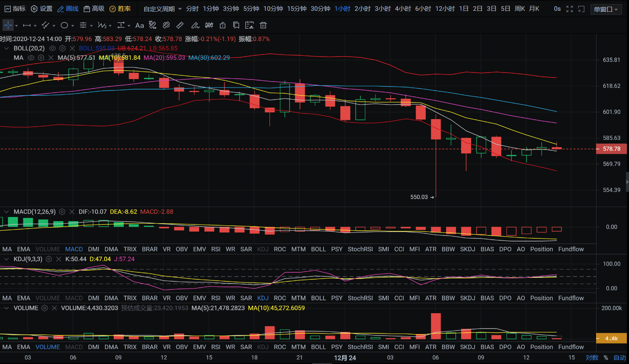Choose the ellipse shape drawing tool
This screenshot has width=629, height=364.
(x=64, y=25)
